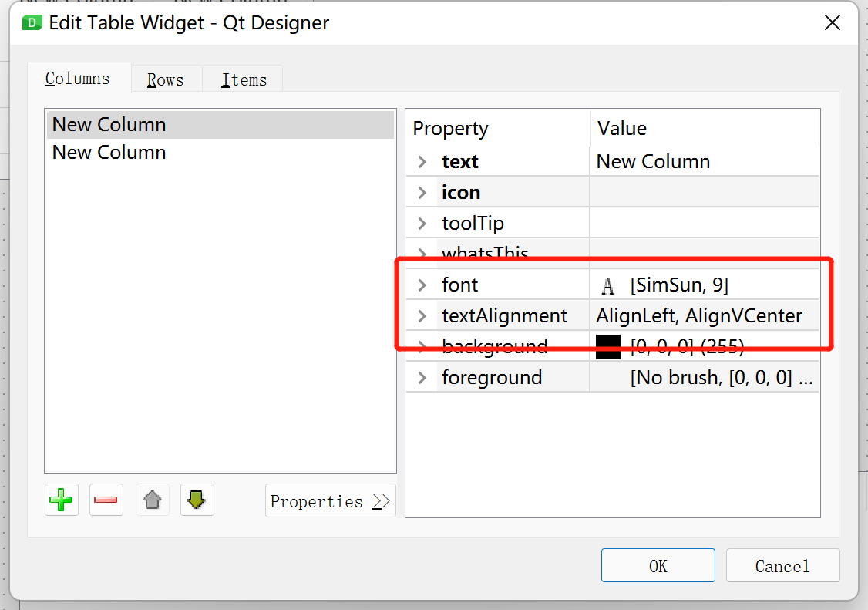Click the red minus icon to delete column
The width and height of the screenshot is (868, 610).
[x=106, y=500]
